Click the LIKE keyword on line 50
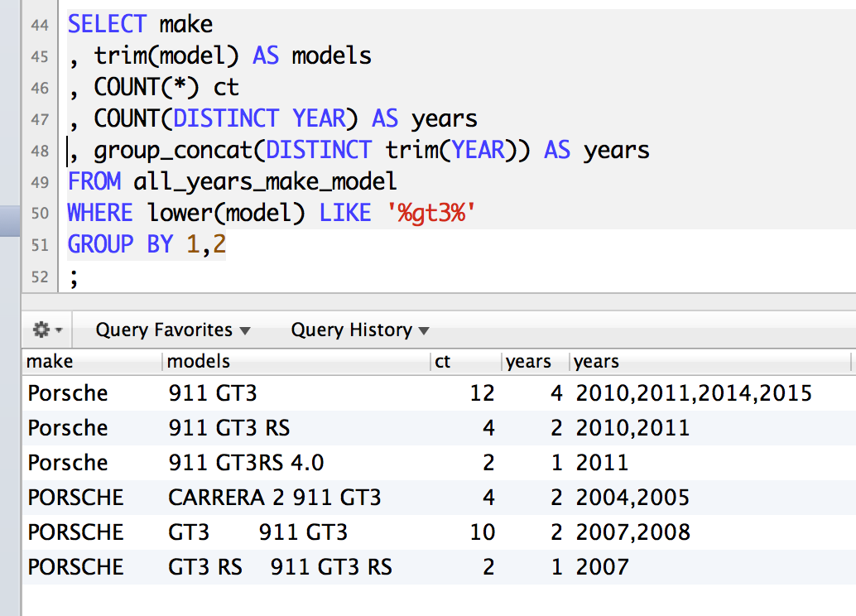Viewport: 856px width, 616px height. pyautogui.click(x=345, y=213)
